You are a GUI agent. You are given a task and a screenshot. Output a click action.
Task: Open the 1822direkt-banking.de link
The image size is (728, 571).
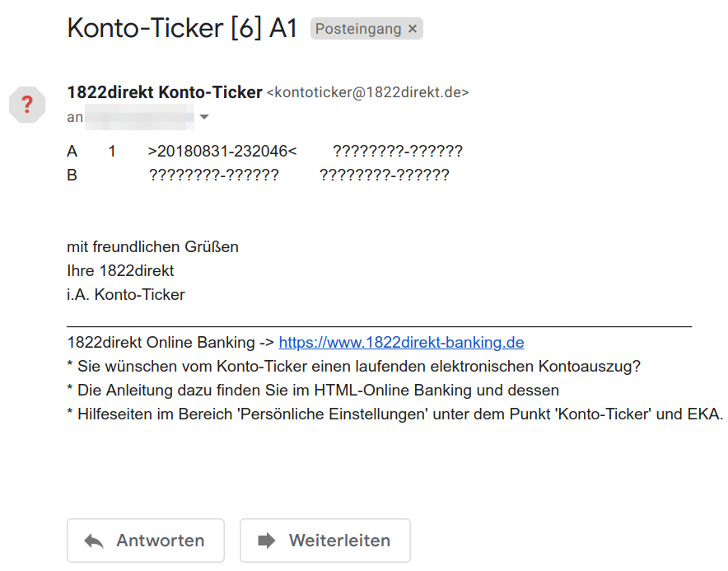pyautogui.click(x=401, y=343)
